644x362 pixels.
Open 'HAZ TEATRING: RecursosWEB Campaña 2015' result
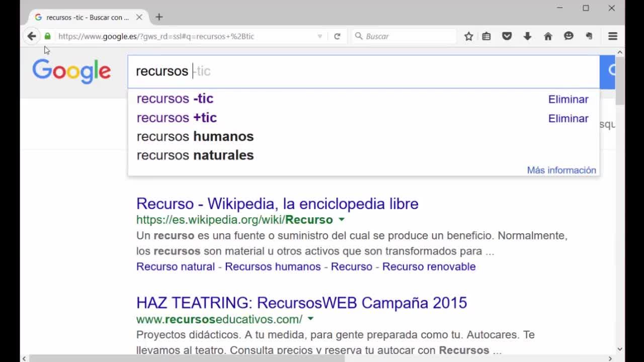(x=302, y=303)
